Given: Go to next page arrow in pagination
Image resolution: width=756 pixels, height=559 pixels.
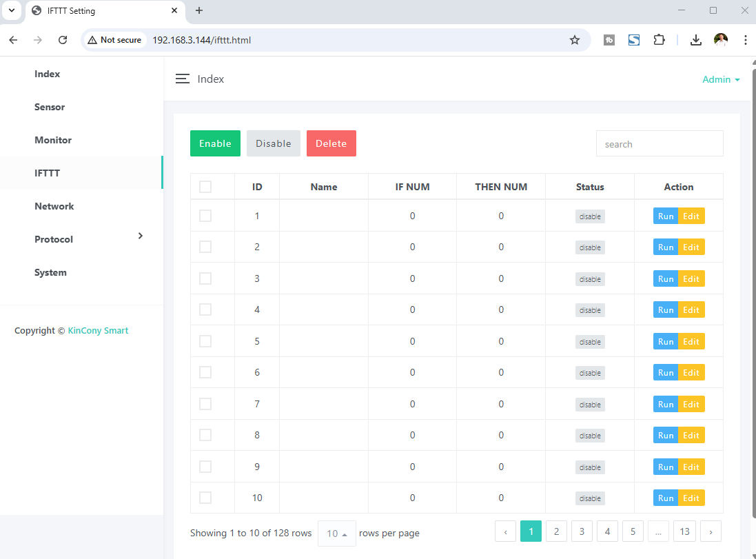Looking at the screenshot, I should (711, 532).
